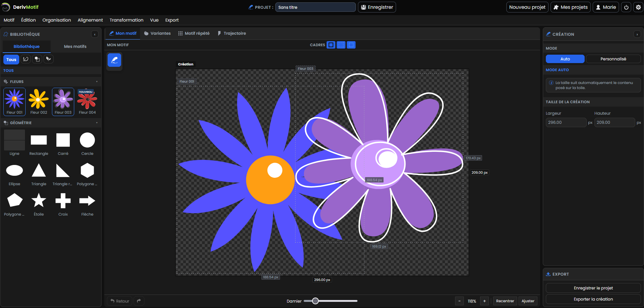Viewport: 644px width, 308px height.
Task: Open the Transformation menu
Action: tap(127, 20)
